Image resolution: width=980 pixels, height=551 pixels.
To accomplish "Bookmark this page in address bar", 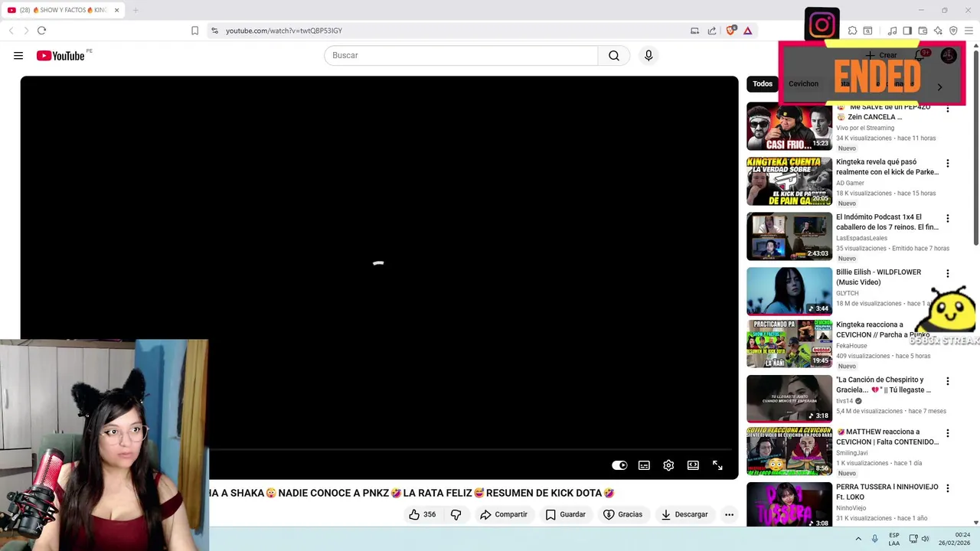I will pyautogui.click(x=194, y=31).
